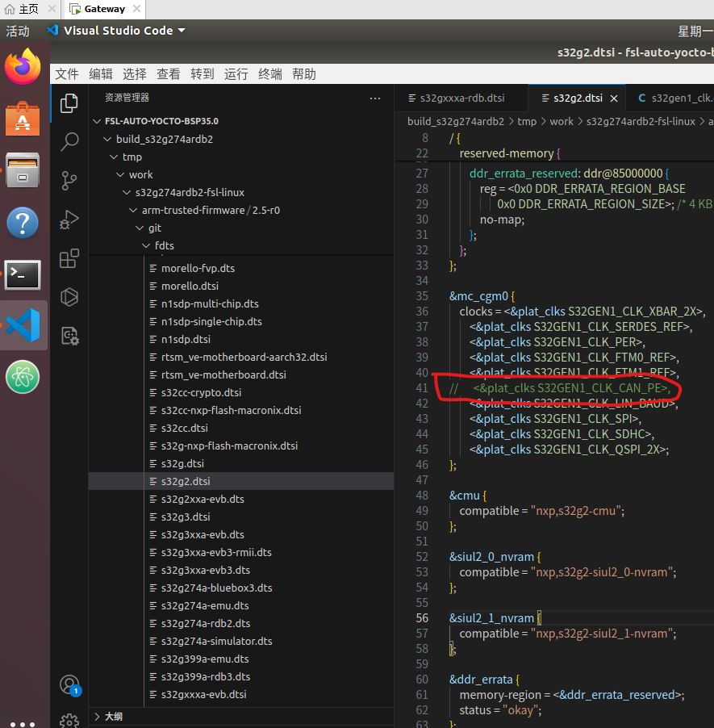Open the Files manager in dock
This screenshot has width=714, height=728.
[x=23, y=170]
